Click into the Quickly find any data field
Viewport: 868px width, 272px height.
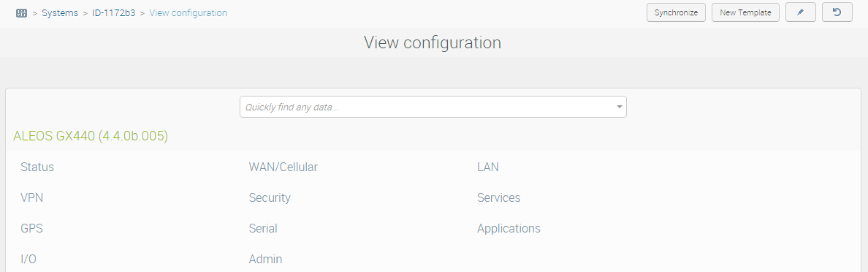click(x=426, y=107)
